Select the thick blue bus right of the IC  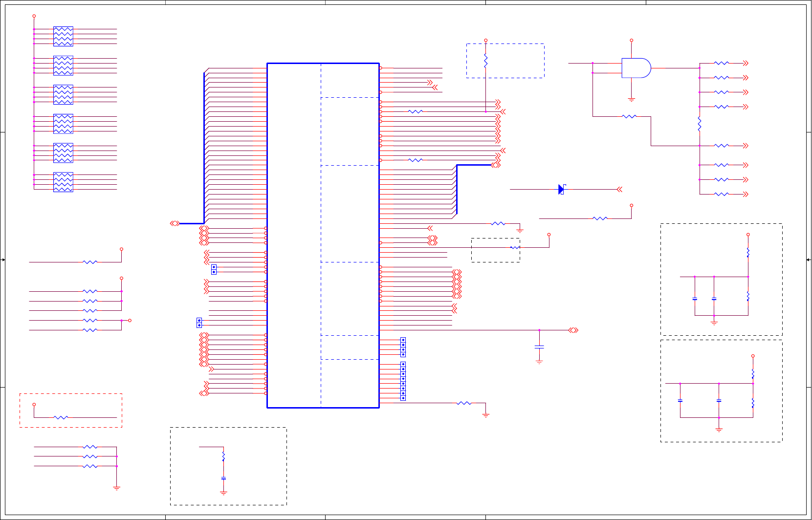click(x=457, y=189)
